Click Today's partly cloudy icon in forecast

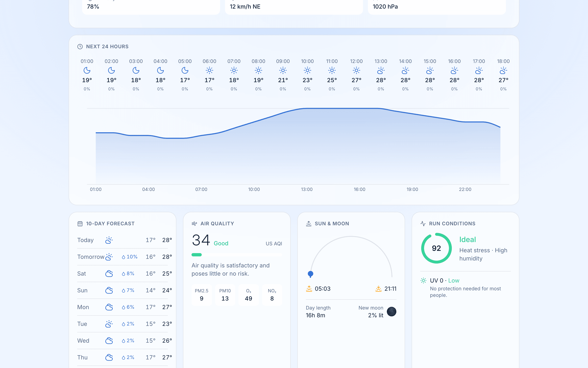pyautogui.click(x=109, y=240)
